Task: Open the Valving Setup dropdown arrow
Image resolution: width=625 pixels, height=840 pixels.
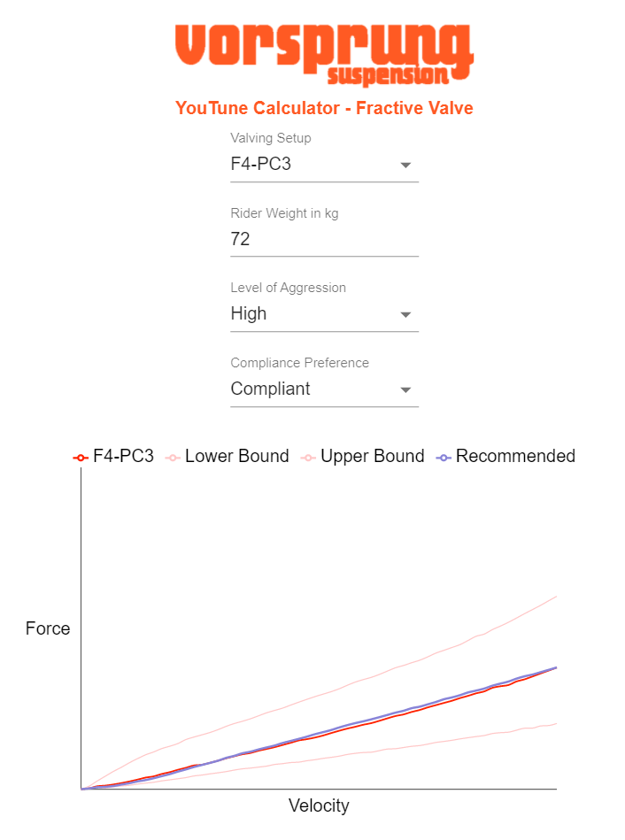Action: (405, 165)
